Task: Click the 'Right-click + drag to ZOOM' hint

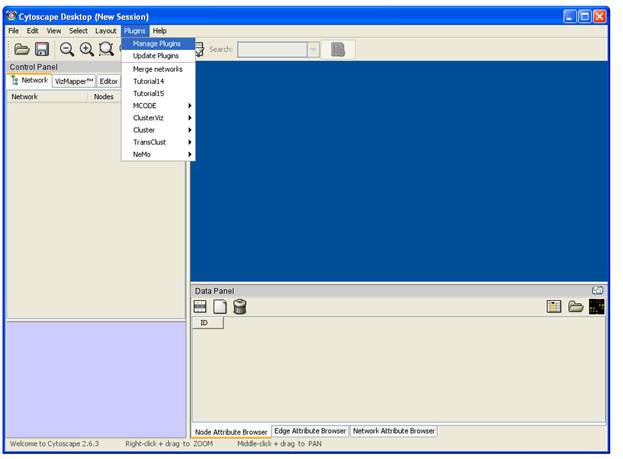Action: pos(169,444)
